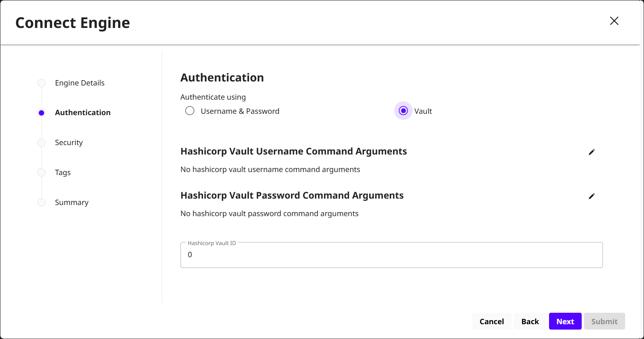Click the Summary step circle indicator
The width and height of the screenshot is (644, 339).
point(41,202)
